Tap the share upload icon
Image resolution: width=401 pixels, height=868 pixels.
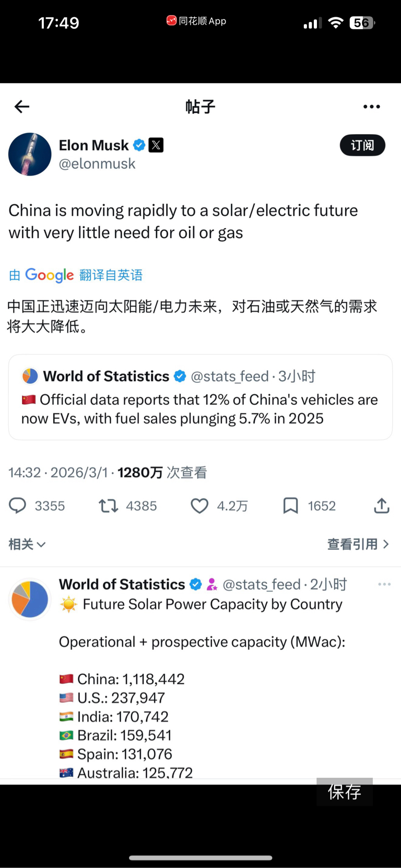[x=382, y=506]
